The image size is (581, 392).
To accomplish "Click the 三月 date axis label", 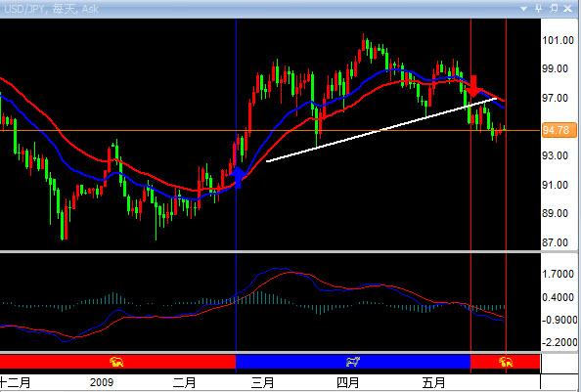I will (262, 382).
